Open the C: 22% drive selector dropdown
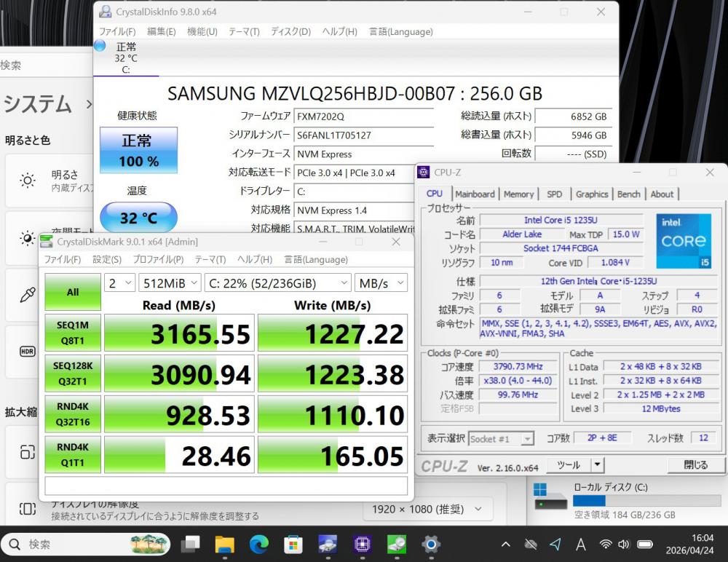The width and height of the screenshot is (728, 562). pos(277,282)
